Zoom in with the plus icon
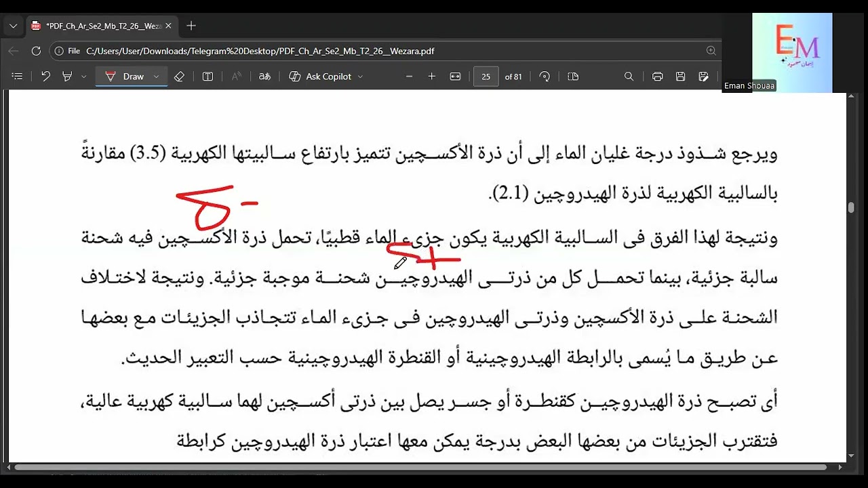868x488 pixels. point(432,77)
